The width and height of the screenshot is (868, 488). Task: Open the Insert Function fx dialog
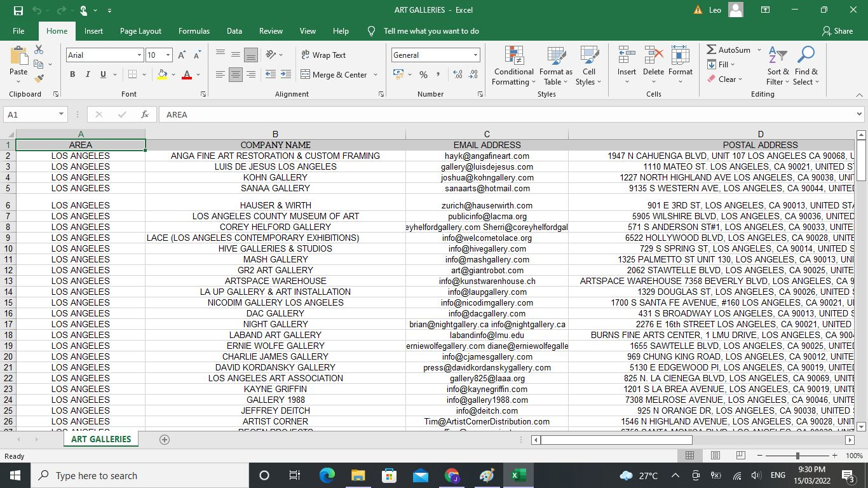tap(145, 114)
